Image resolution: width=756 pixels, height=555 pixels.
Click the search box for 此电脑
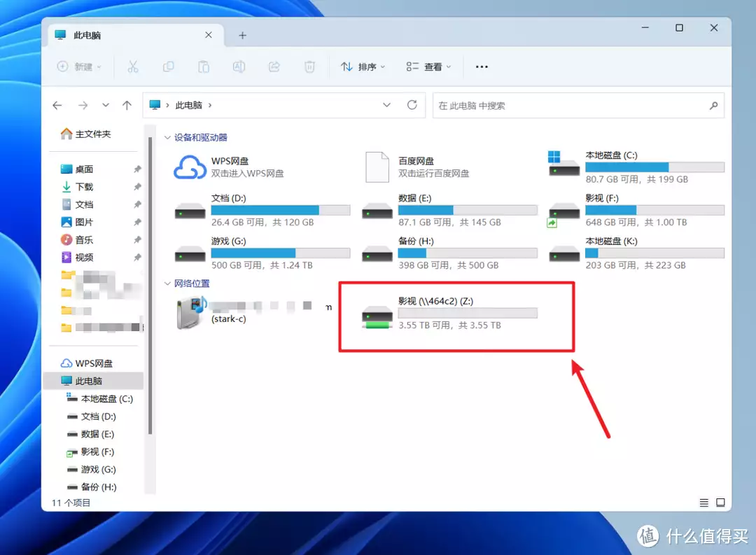579,105
